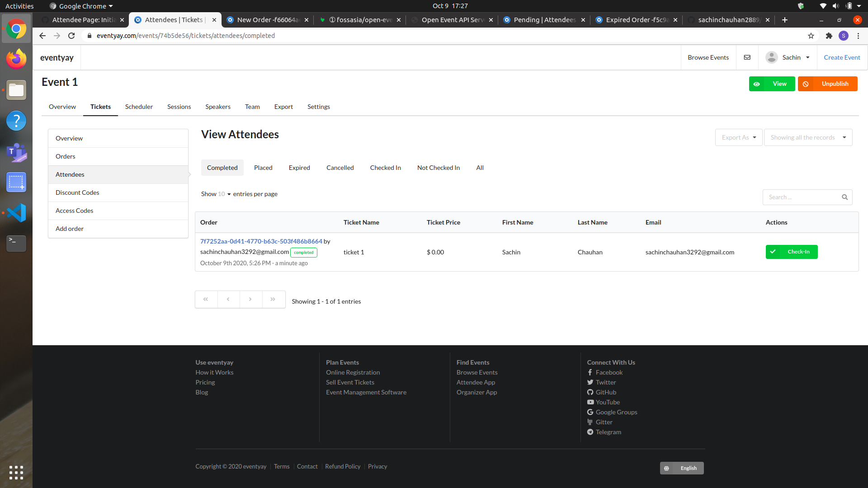The width and height of the screenshot is (868, 488).
Task: Open Terminal from the dock
Action: coord(16,244)
